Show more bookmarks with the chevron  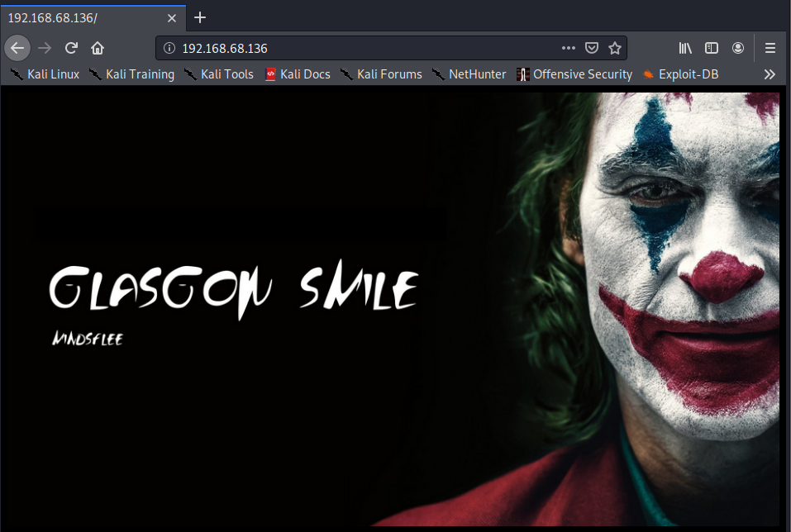770,74
